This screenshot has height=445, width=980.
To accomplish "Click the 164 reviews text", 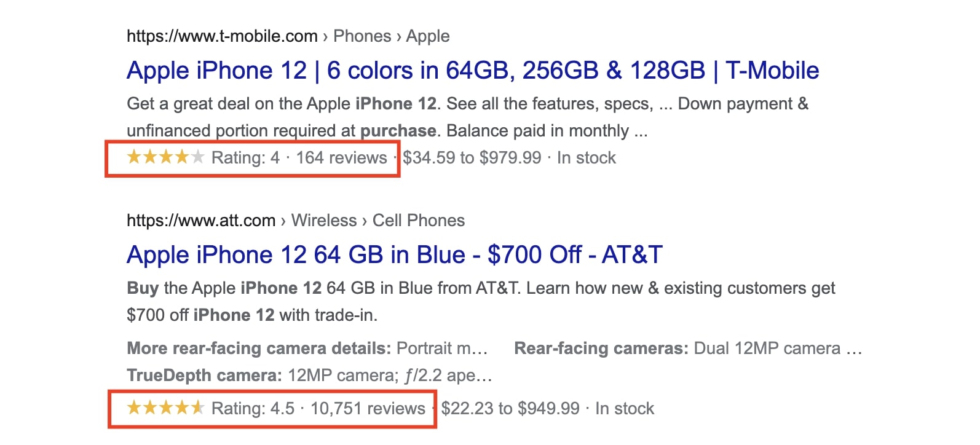I will coord(342,158).
